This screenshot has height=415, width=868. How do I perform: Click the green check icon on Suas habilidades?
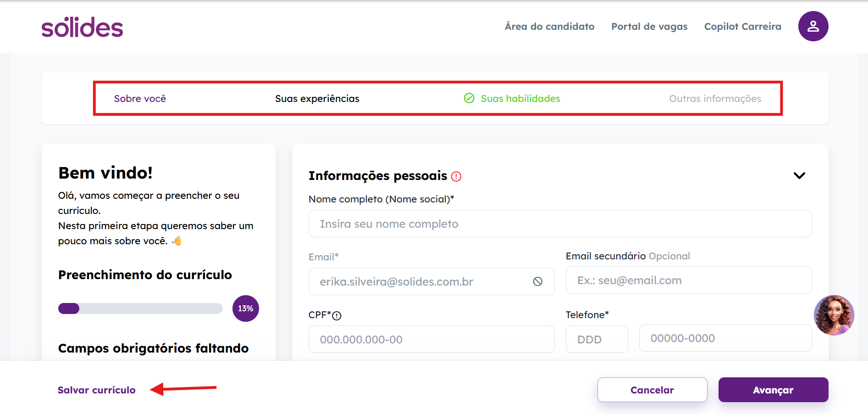click(x=469, y=98)
